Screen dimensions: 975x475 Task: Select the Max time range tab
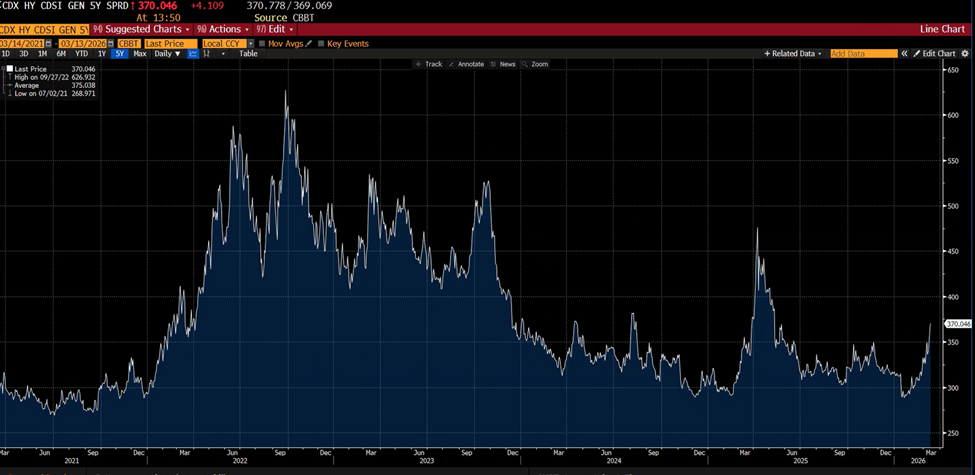pyautogui.click(x=139, y=54)
